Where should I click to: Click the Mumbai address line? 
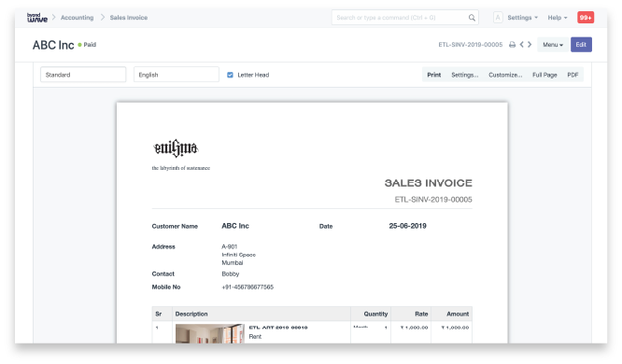point(233,262)
